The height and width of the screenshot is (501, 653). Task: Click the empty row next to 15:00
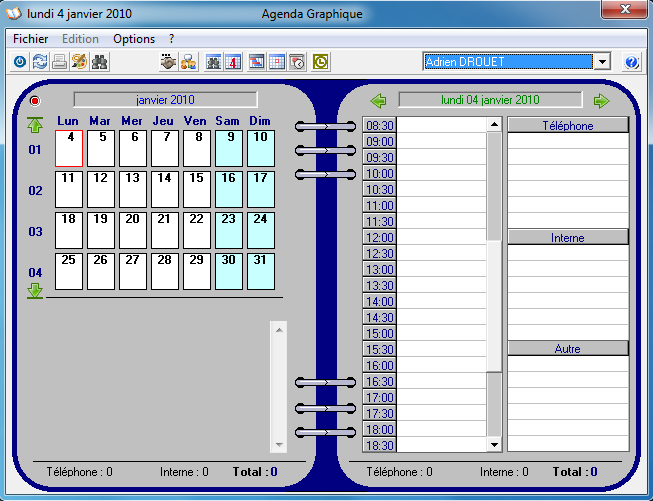click(x=441, y=333)
